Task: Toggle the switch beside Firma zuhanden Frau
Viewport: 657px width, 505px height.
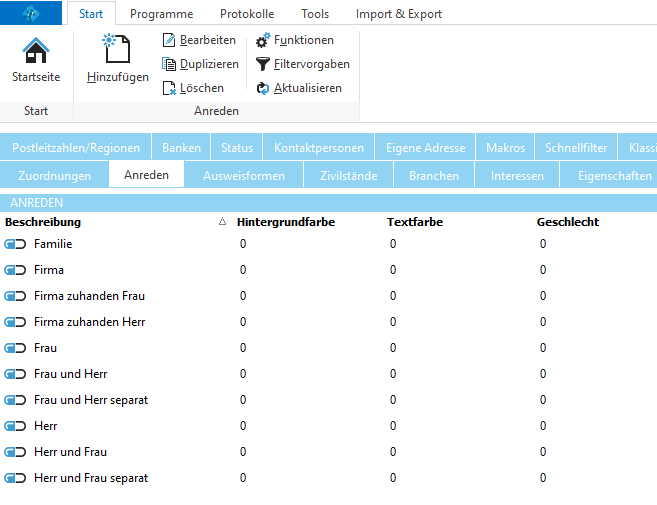Action: (15, 296)
